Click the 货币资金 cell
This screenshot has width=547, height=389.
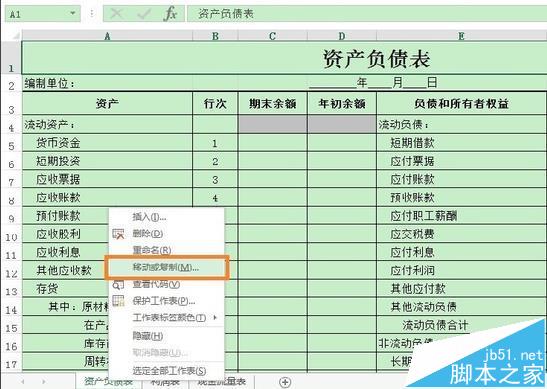(107, 143)
